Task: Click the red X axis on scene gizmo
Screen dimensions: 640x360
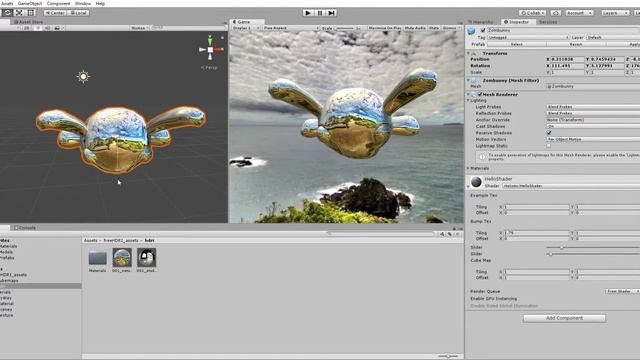Action: [219, 49]
